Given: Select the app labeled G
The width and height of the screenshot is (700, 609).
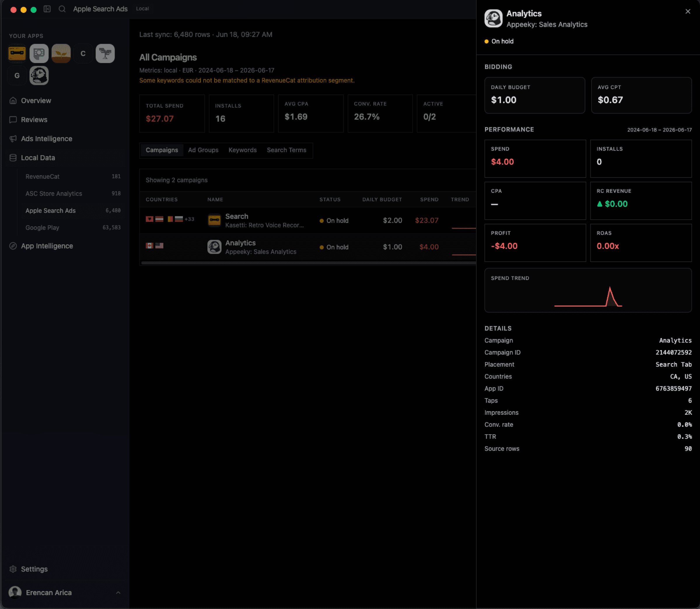Looking at the screenshot, I should pos(17,76).
